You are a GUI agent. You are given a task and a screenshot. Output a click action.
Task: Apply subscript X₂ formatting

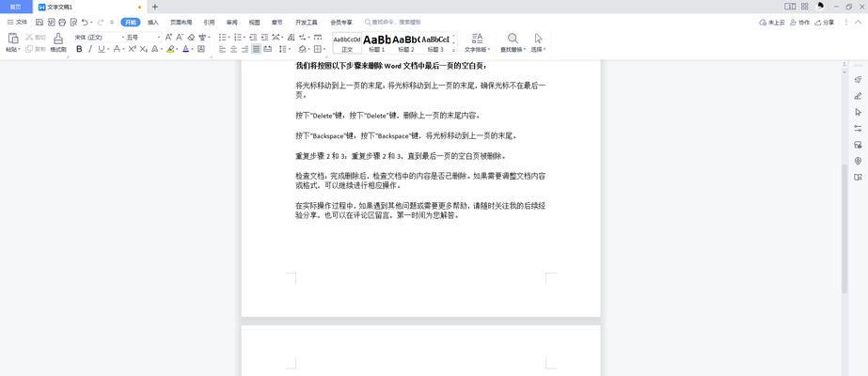pyautogui.click(x=143, y=49)
